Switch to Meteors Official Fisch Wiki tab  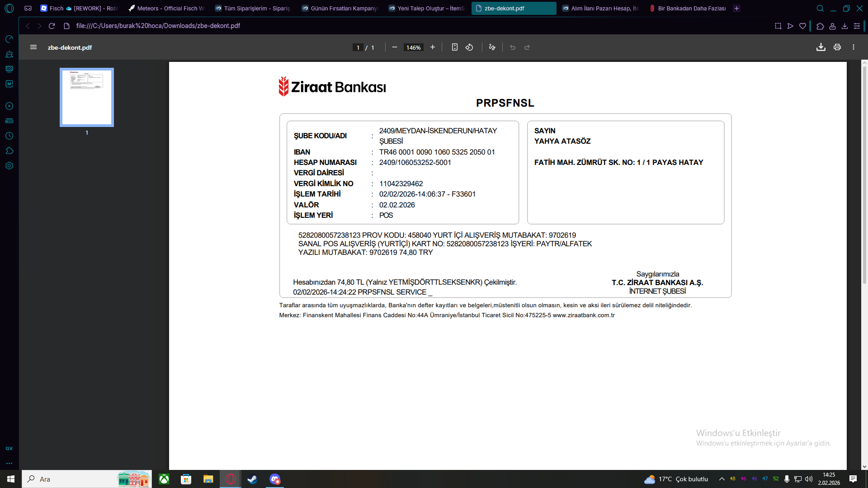point(166,8)
